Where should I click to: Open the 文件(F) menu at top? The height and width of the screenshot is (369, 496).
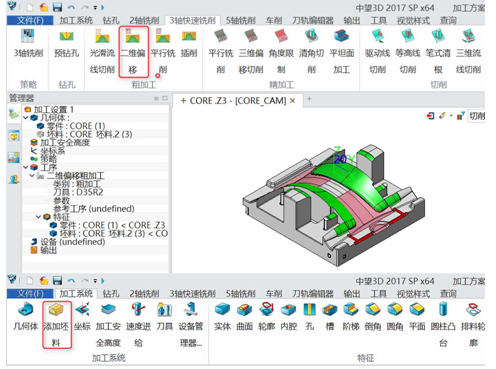pos(30,21)
